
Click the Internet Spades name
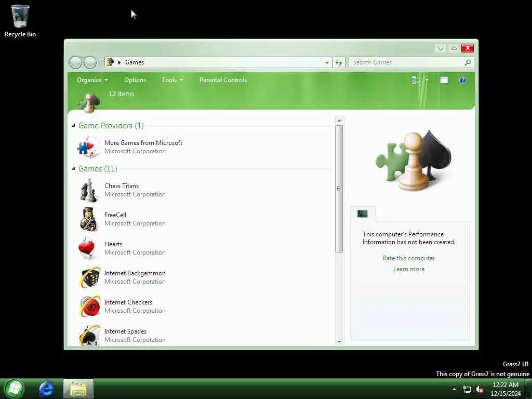coord(125,331)
